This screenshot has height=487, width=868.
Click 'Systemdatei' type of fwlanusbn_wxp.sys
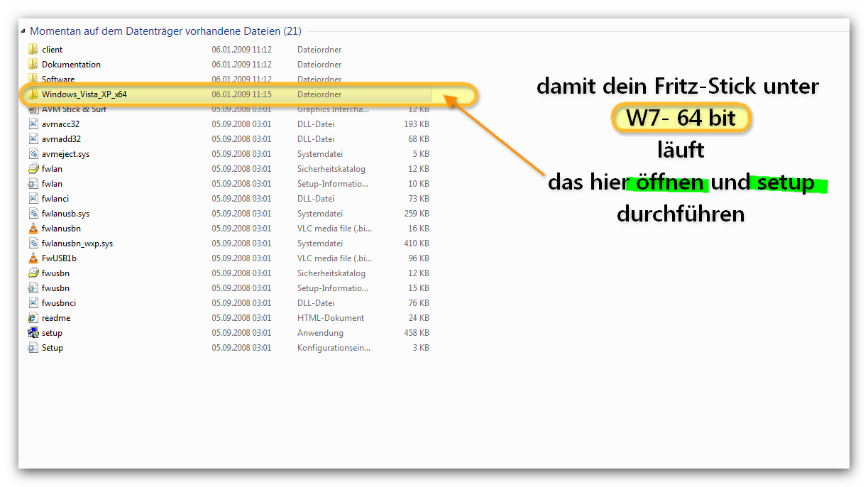point(320,243)
